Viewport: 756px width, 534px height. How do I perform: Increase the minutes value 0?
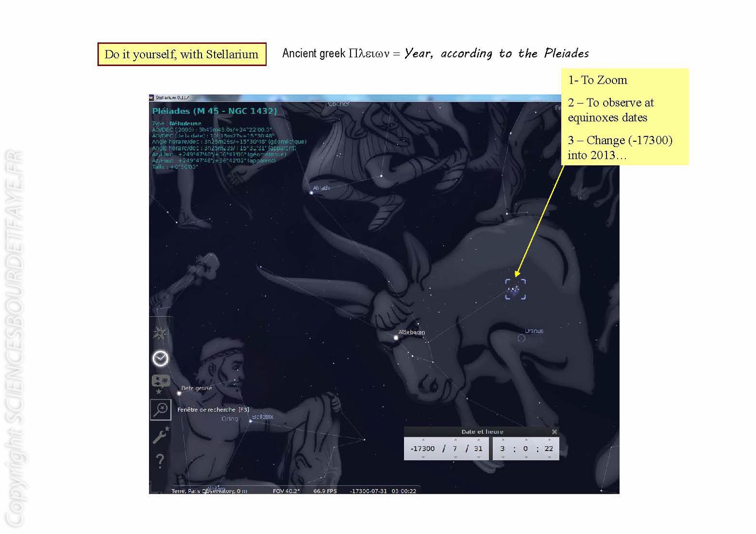point(526,440)
